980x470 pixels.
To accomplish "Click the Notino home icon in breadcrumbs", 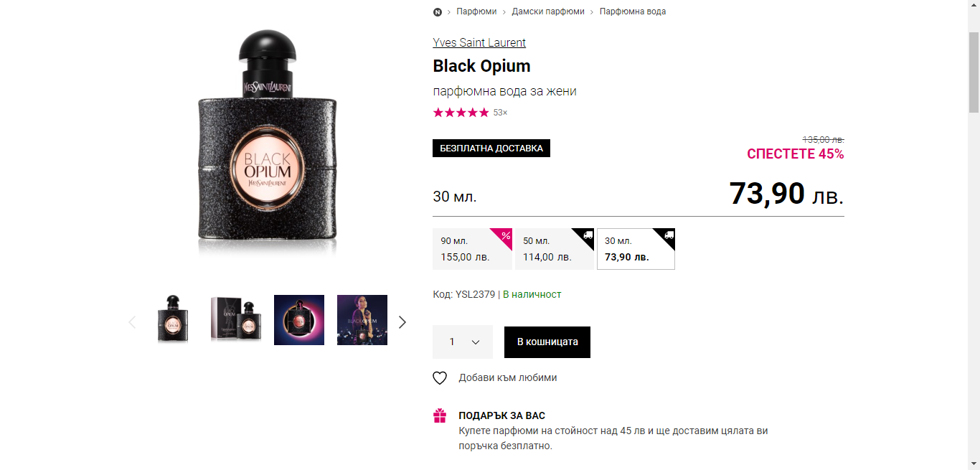I will click(438, 11).
